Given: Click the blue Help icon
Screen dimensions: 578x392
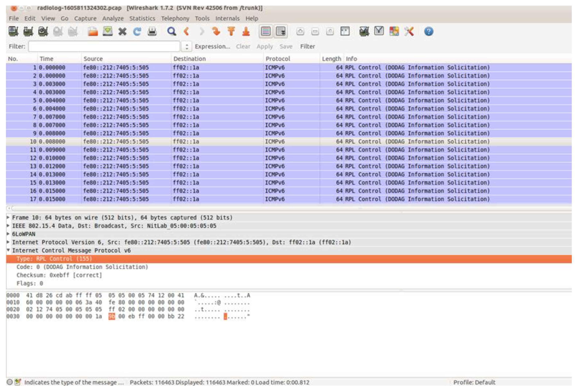Looking at the screenshot, I should (x=429, y=32).
